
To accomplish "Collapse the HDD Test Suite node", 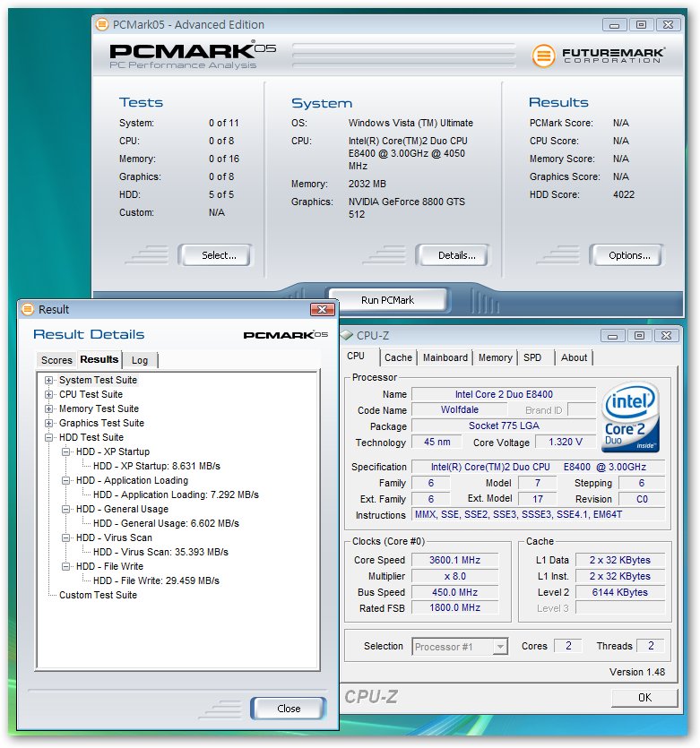I will (x=48, y=437).
